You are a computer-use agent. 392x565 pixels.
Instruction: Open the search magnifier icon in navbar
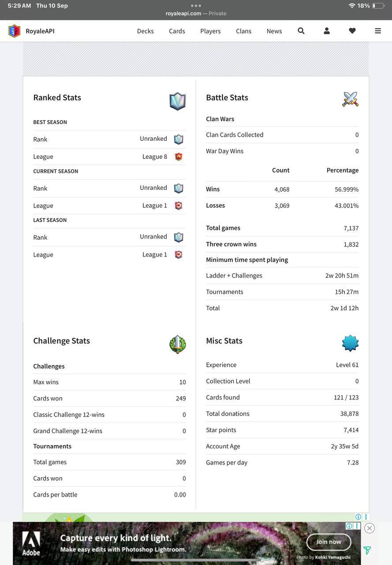click(301, 31)
